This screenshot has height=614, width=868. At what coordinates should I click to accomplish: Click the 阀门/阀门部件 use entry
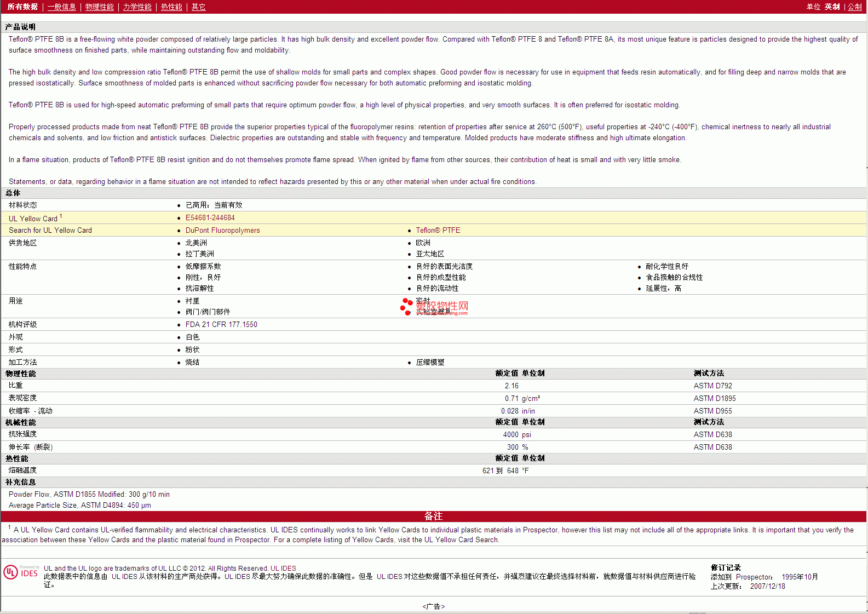208,312
